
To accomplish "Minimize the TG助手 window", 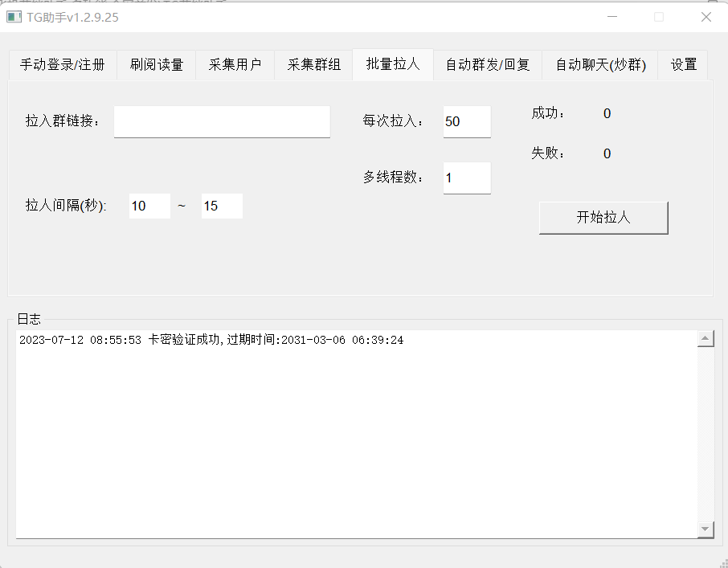I will coord(612,17).
